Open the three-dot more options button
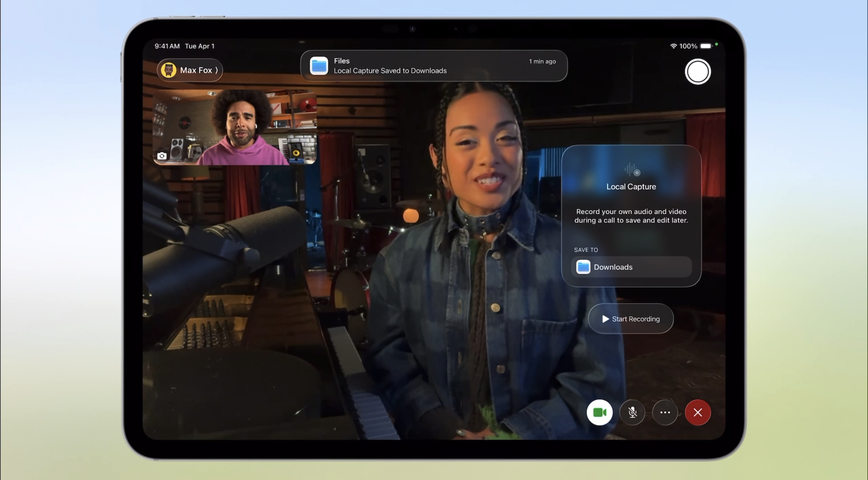 coord(665,412)
